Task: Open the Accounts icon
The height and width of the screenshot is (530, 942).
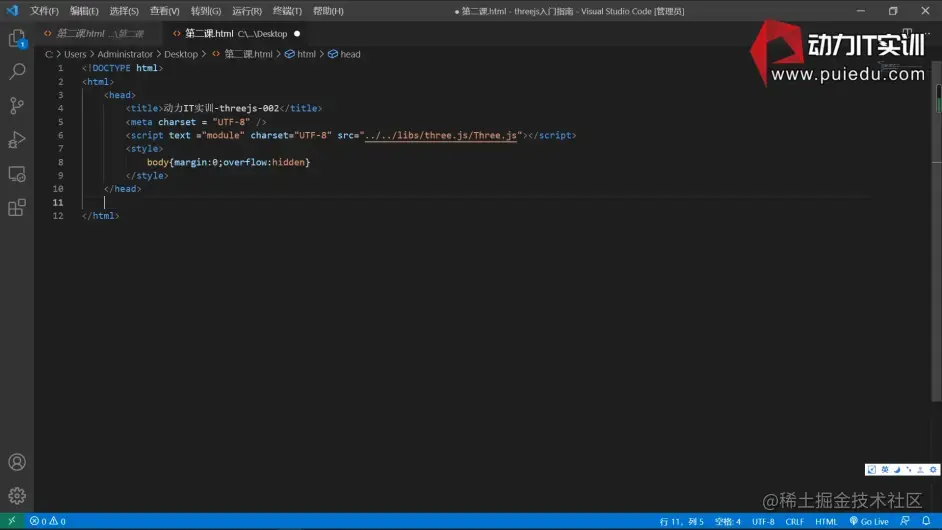Action: coord(17,461)
